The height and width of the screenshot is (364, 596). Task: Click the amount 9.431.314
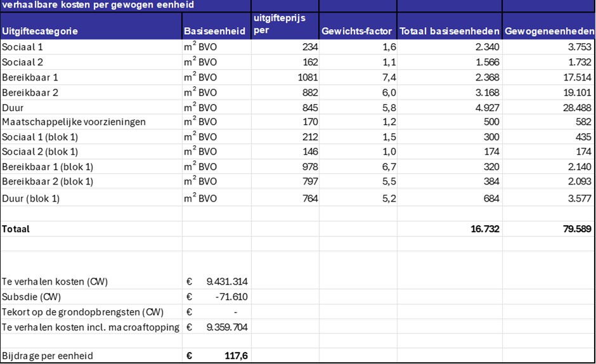tap(227, 282)
